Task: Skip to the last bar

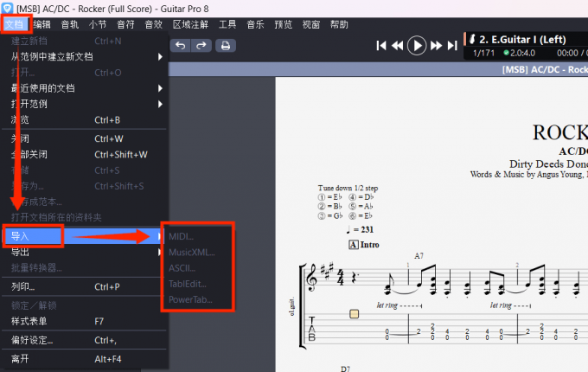Action: point(452,45)
